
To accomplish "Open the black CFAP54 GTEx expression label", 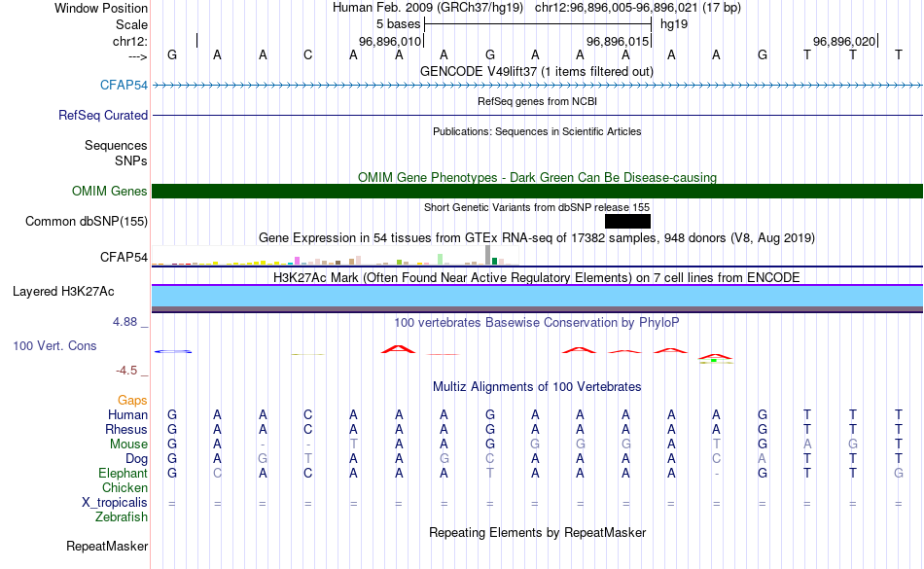I will 124,257.
